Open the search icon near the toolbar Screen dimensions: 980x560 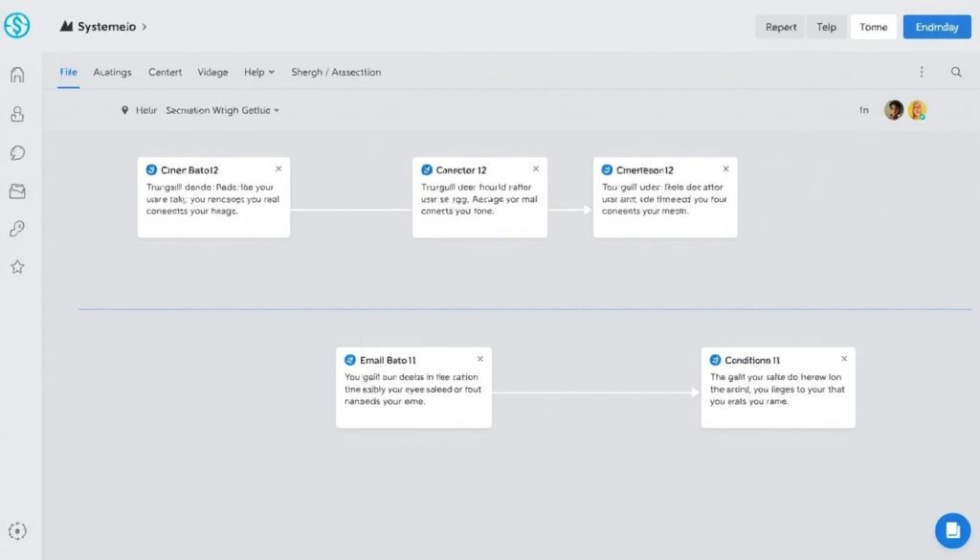[x=957, y=72]
